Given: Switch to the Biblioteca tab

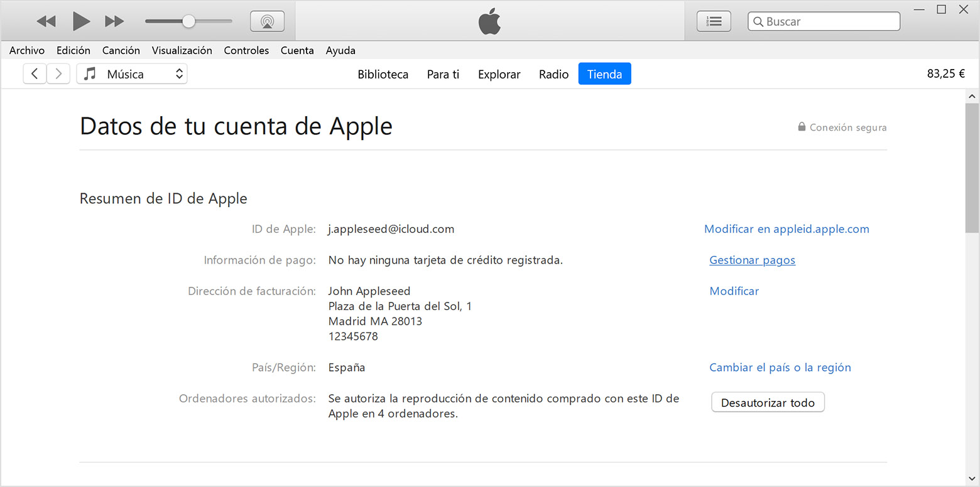Looking at the screenshot, I should (x=383, y=74).
